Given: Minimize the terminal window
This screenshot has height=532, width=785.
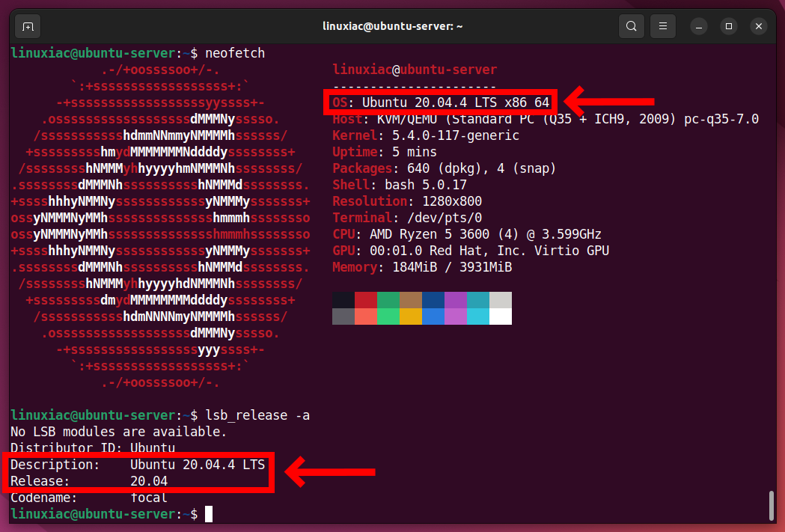Looking at the screenshot, I should tap(698, 26).
